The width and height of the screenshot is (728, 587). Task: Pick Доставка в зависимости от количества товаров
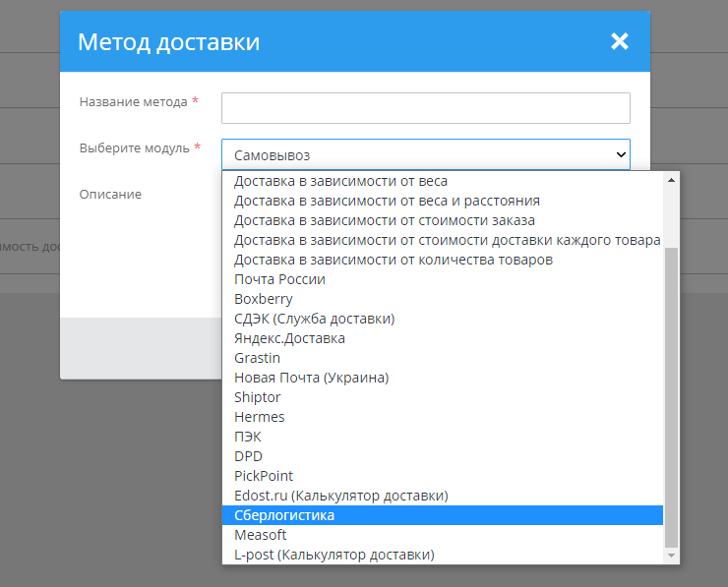394,260
